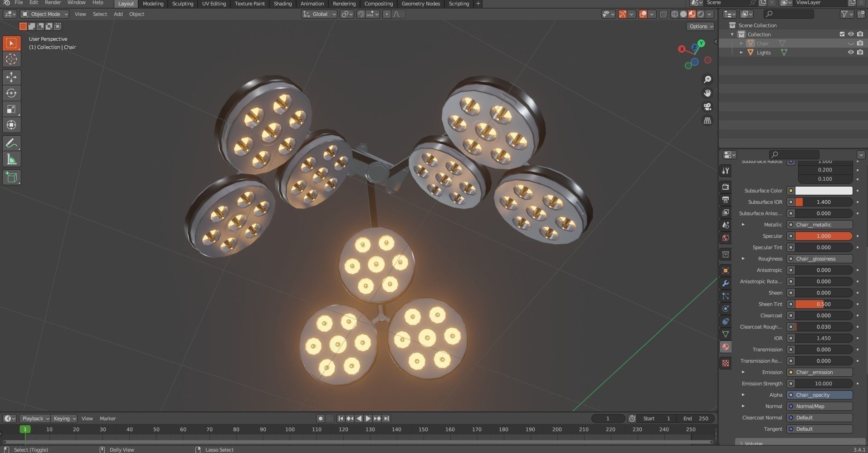This screenshot has height=453, width=868.
Task: Collapse the Collection tree in outliner
Action: (732, 34)
